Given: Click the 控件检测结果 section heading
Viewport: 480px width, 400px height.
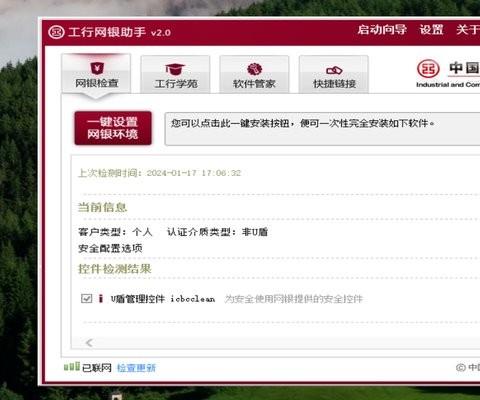Looking at the screenshot, I should point(115,269).
